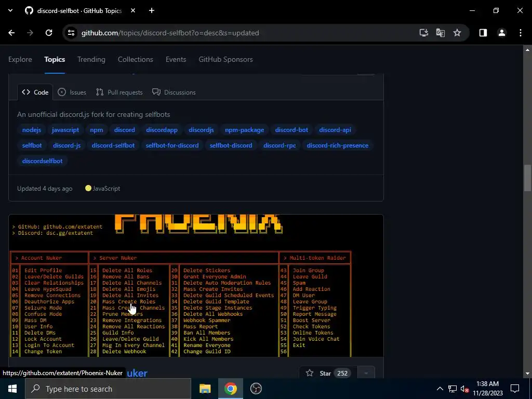Open GitHub Sponsors navigation tab
532x399 pixels.
225,59
